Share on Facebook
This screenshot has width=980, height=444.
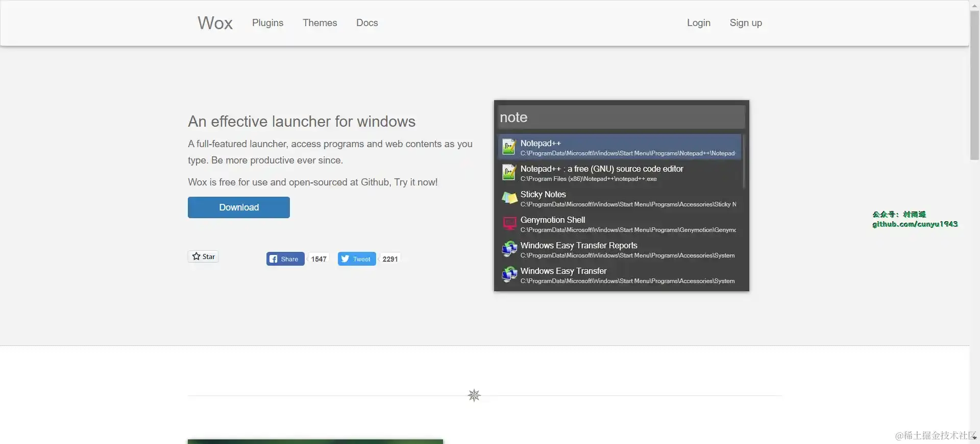point(285,259)
